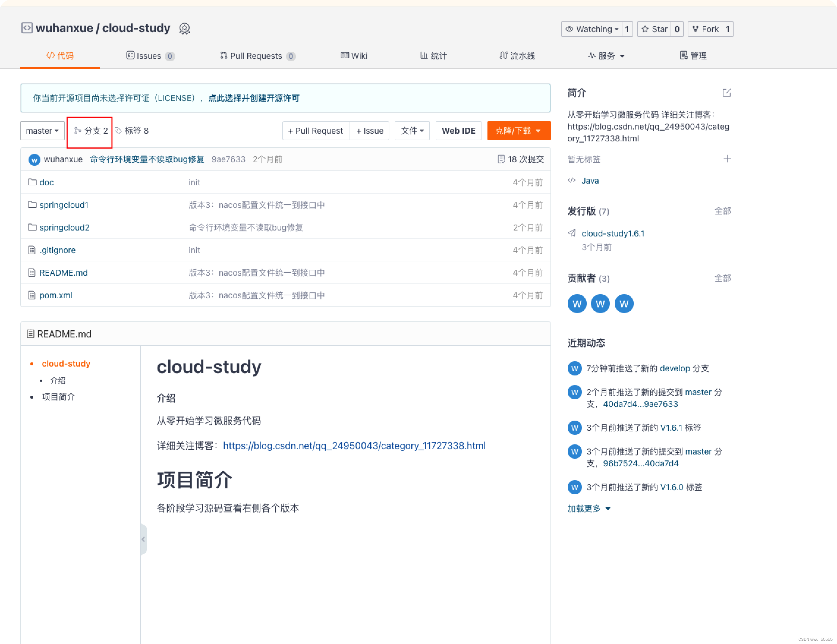
Task: Click a contributor avatar under 贡献者
Action: pos(577,303)
